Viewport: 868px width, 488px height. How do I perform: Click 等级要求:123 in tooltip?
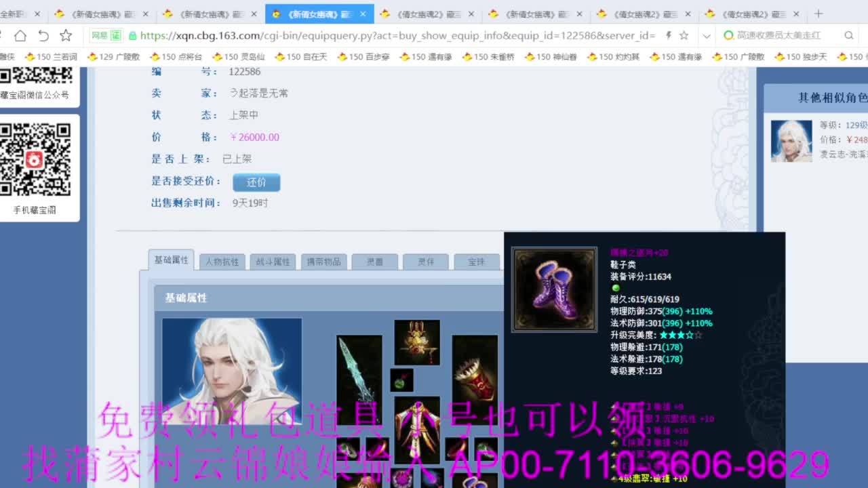(x=636, y=371)
